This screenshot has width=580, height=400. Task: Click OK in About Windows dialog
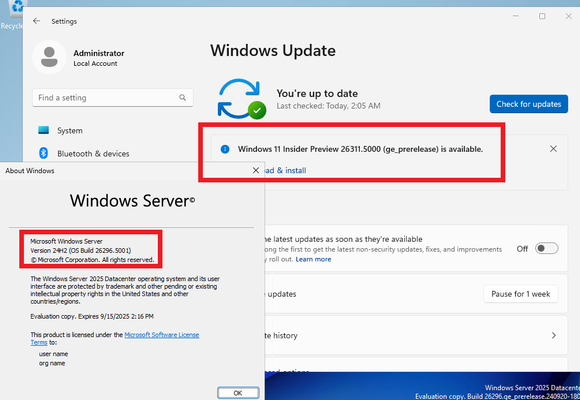238,393
